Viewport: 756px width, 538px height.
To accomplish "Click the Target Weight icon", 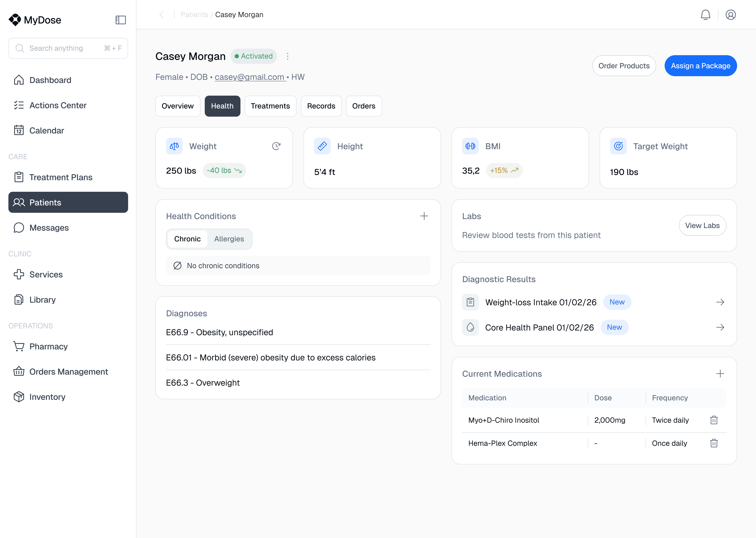I will (x=618, y=146).
